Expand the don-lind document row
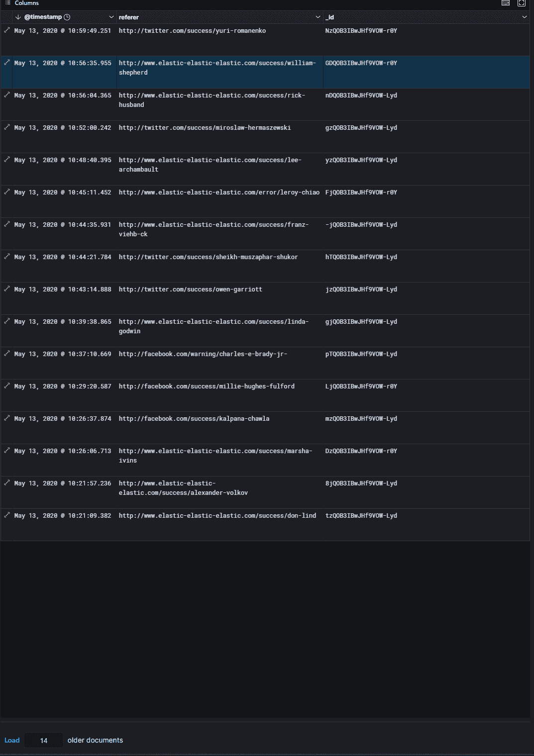 (7, 515)
